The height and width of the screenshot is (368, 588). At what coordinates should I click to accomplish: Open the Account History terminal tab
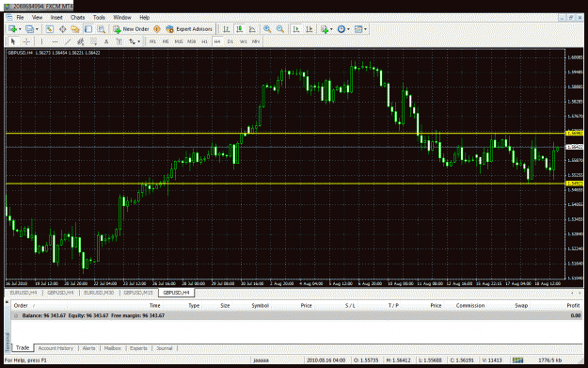pos(56,348)
